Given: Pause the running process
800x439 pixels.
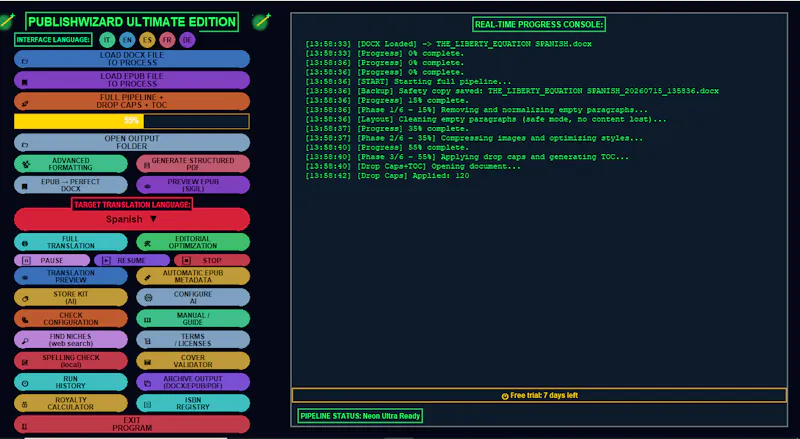Looking at the screenshot, I should pos(52,260).
